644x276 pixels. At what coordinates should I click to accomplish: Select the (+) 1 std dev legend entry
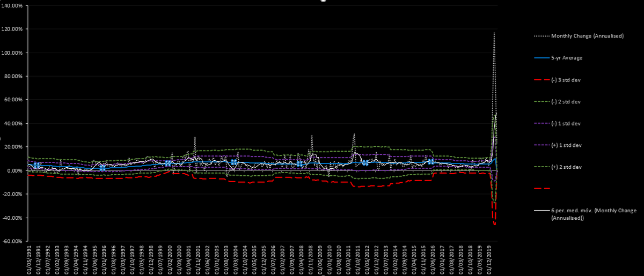[558, 145]
